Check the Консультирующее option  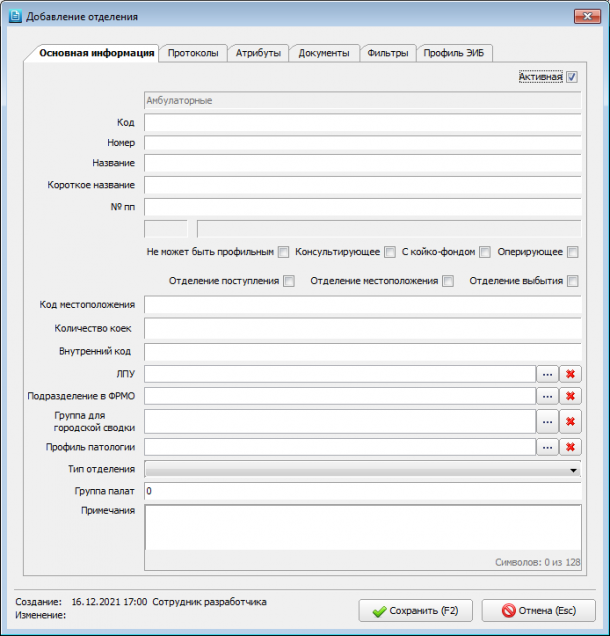pyautogui.click(x=390, y=252)
